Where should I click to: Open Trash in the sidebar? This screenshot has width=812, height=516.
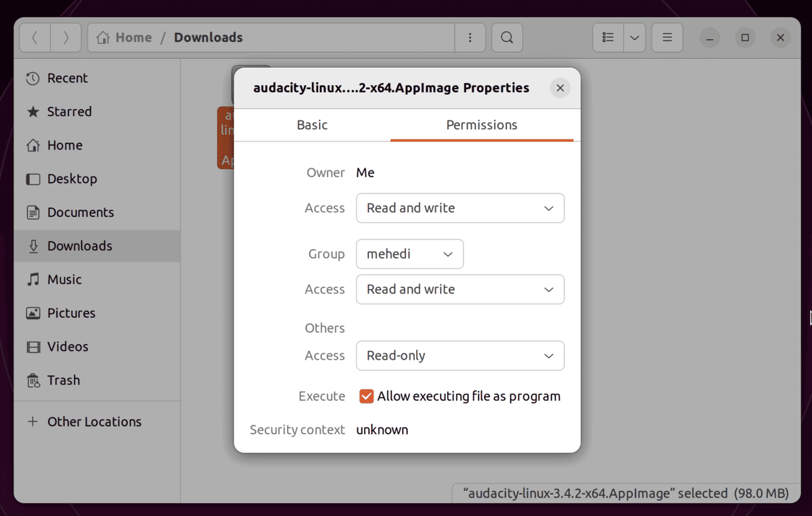pyautogui.click(x=97, y=380)
